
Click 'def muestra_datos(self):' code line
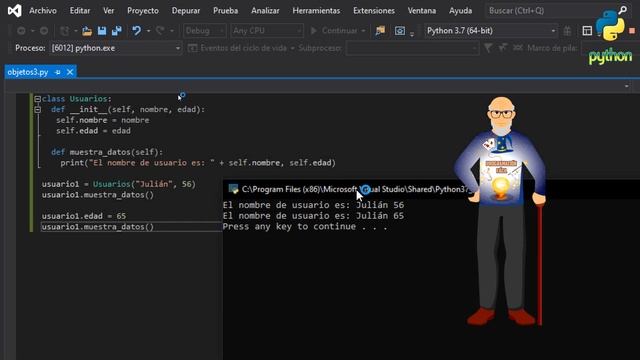tap(107, 152)
